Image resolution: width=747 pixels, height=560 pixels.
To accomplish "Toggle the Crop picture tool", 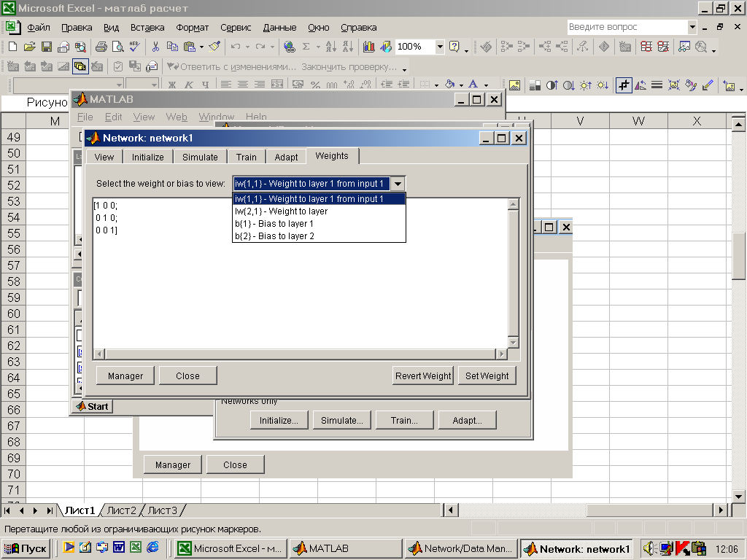I will (x=623, y=86).
